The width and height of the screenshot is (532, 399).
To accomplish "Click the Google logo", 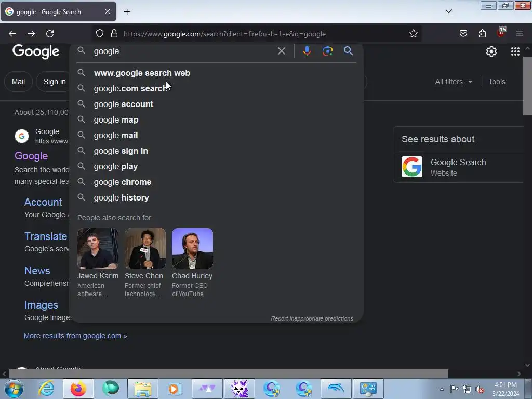I will (36, 51).
